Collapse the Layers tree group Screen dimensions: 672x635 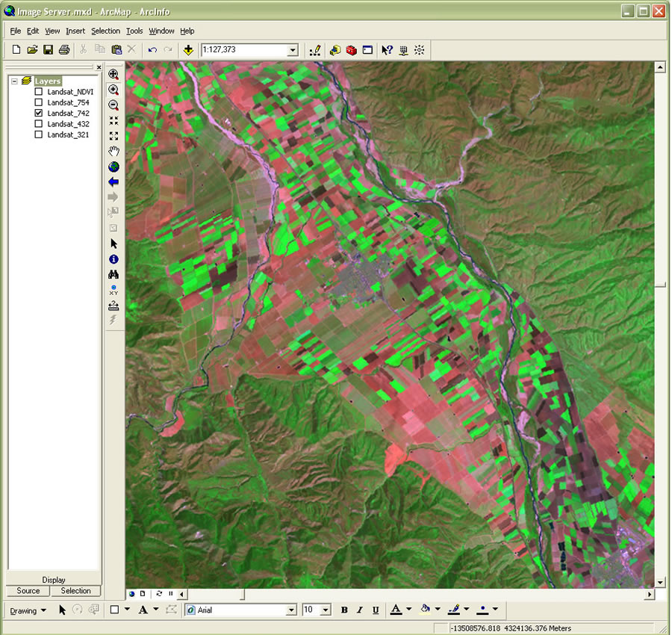tap(15, 81)
